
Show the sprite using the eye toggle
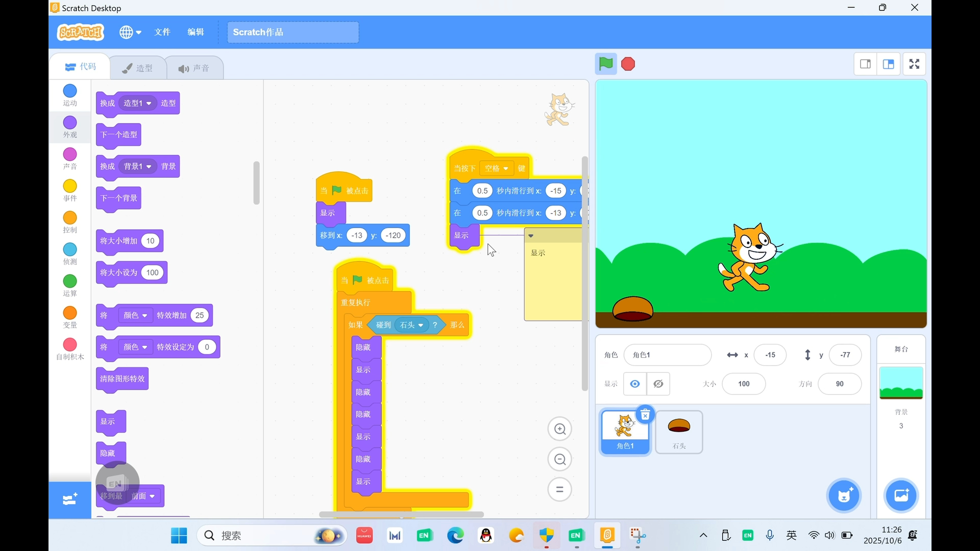tap(634, 384)
